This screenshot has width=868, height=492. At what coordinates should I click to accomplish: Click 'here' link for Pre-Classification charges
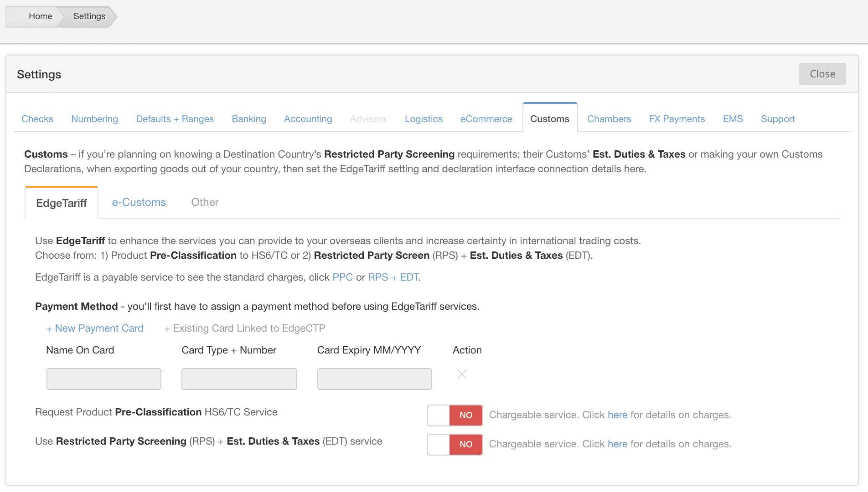pyautogui.click(x=617, y=415)
